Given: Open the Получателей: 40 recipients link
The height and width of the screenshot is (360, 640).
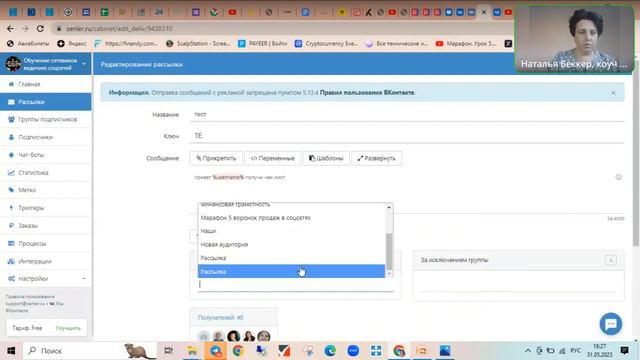Looking at the screenshot, I should click(x=220, y=318).
